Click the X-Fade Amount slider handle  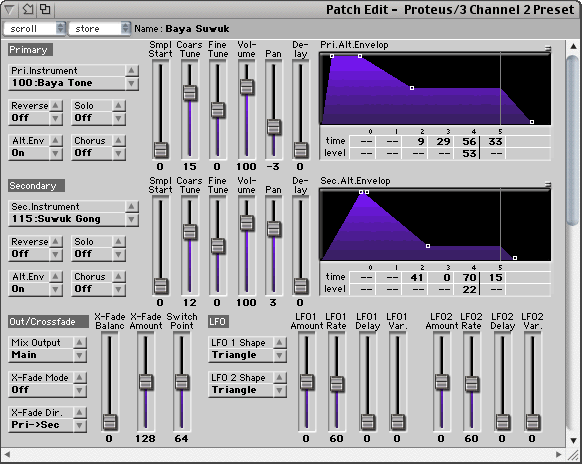[x=146, y=382]
